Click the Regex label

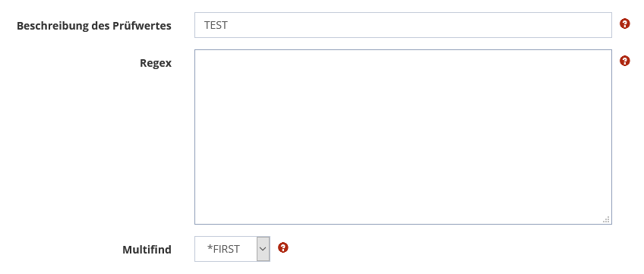pos(156,63)
